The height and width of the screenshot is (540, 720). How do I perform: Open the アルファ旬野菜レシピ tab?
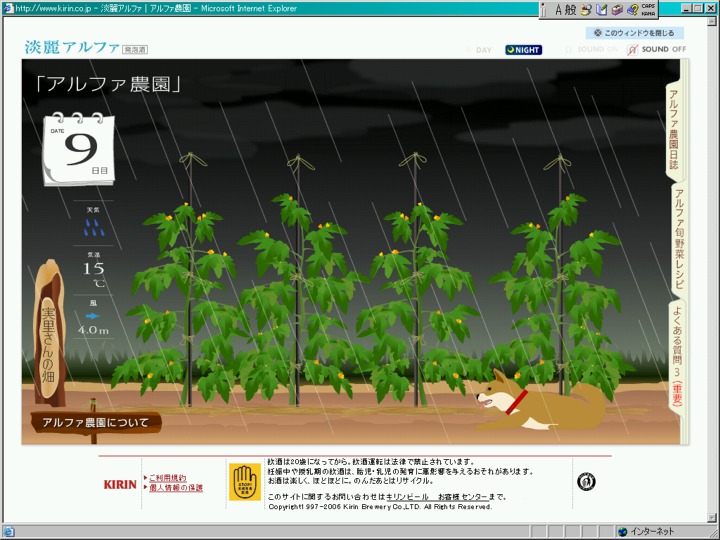pyautogui.click(x=679, y=239)
